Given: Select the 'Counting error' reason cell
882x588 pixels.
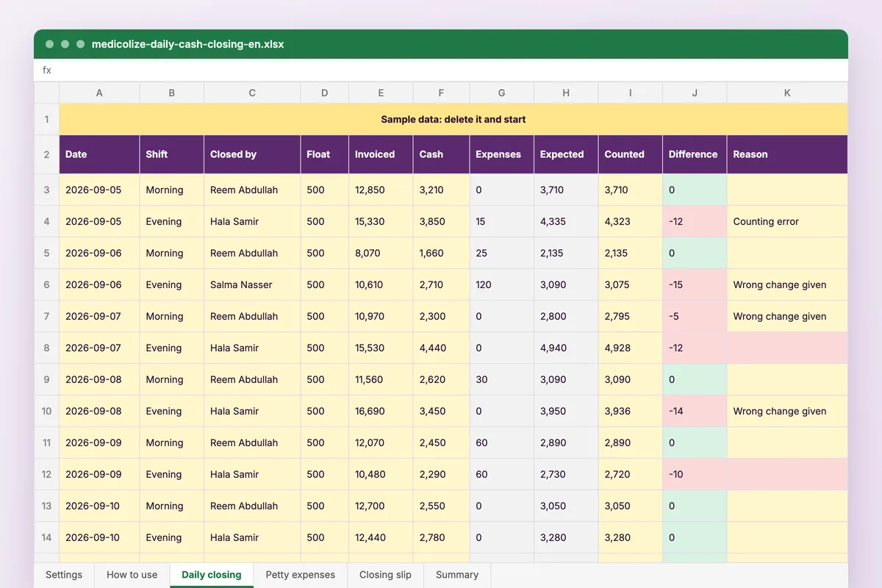Looking at the screenshot, I should [x=787, y=221].
